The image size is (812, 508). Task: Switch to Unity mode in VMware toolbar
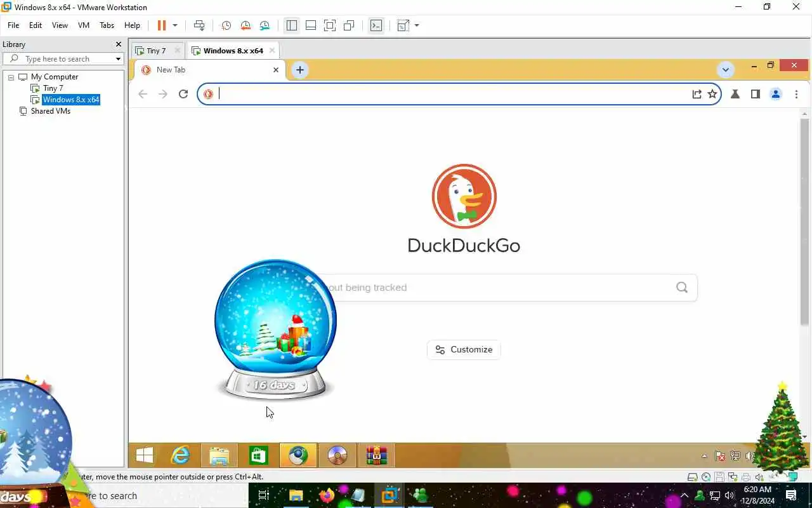(x=349, y=25)
